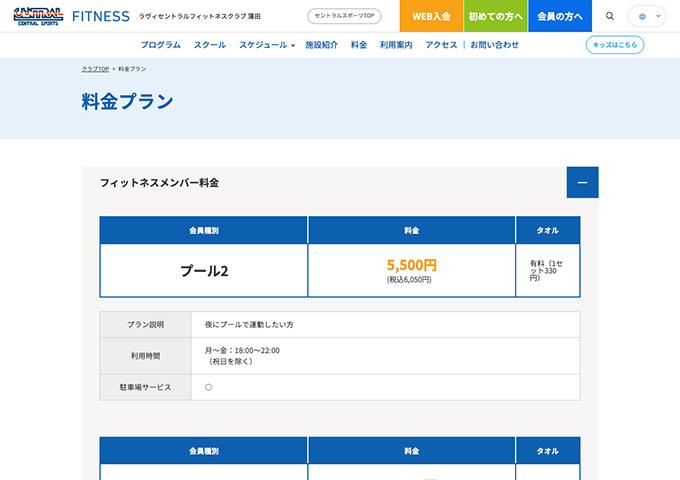Click the (税込6,050円) tax-included text
This screenshot has height=480, width=680.
click(x=409, y=280)
